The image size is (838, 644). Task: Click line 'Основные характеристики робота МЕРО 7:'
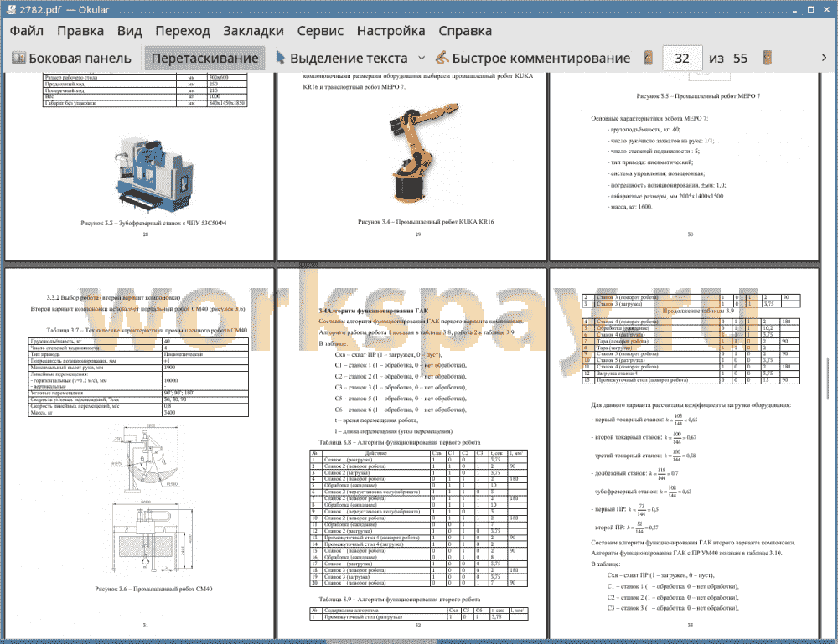pyautogui.click(x=649, y=119)
